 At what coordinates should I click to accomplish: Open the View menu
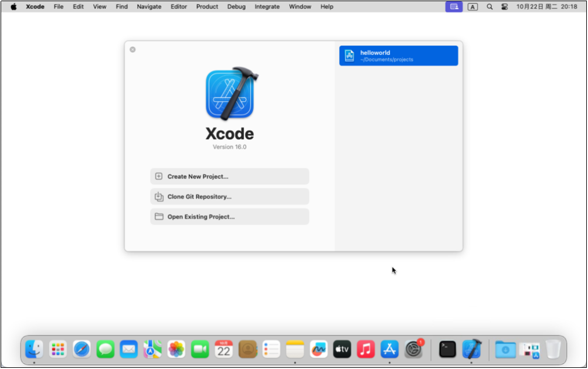100,7
